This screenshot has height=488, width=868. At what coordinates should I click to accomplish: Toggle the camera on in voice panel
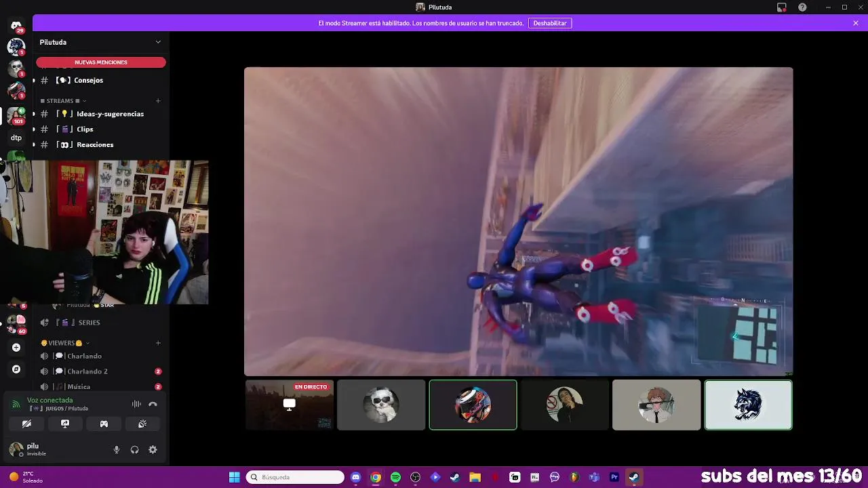pos(26,424)
